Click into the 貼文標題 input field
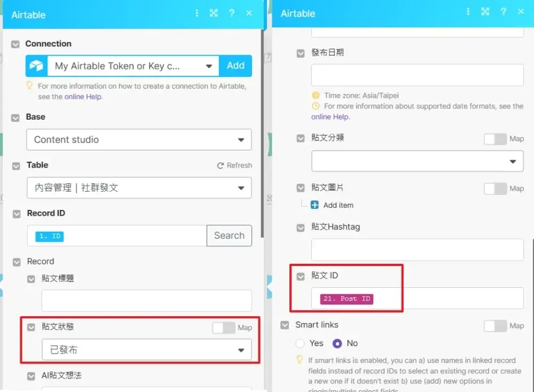This screenshot has width=534, height=392. point(147,301)
